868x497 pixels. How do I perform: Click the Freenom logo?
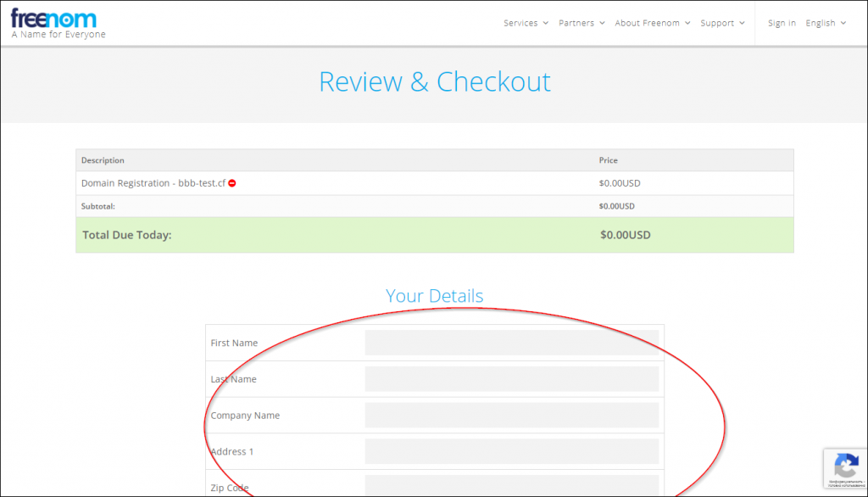(x=53, y=19)
